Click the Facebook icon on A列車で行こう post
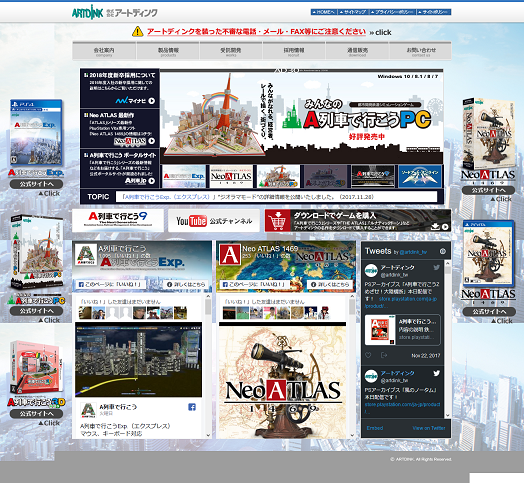 [x=192, y=407]
